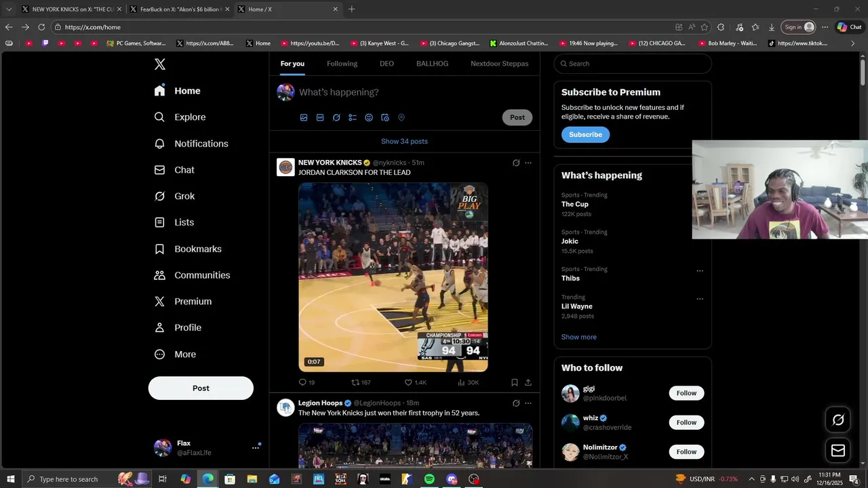The width and height of the screenshot is (868, 488).
Task: Click the Subscribe button for Premium
Action: [585, 134]
